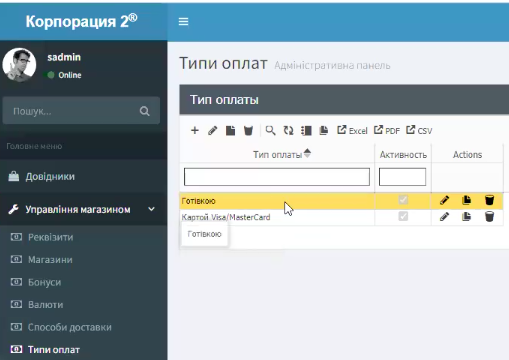
Task: Export the table to Excel
Action: point(352,130)
